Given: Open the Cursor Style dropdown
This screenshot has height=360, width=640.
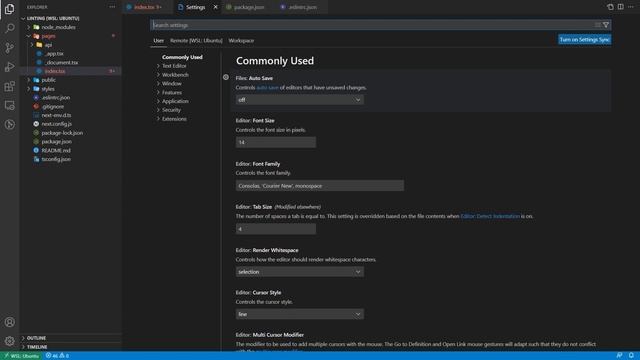Looking at the screenshot, I should (300, 314).
